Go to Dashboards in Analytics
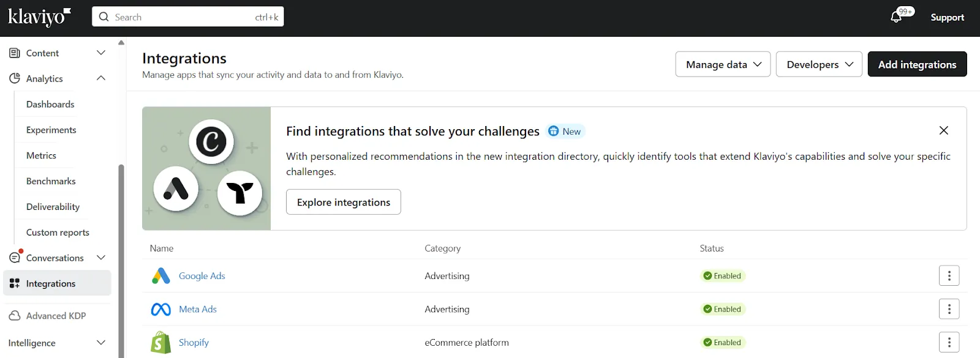The height and width of the screenshot is (358, 980). [50, 104]
